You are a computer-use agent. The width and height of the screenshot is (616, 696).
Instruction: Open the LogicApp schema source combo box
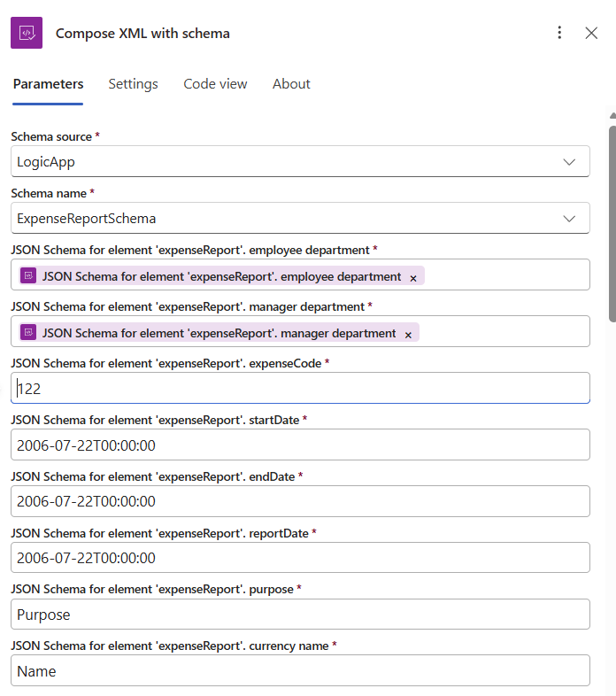pyautogui.click(x=283, y=162)
